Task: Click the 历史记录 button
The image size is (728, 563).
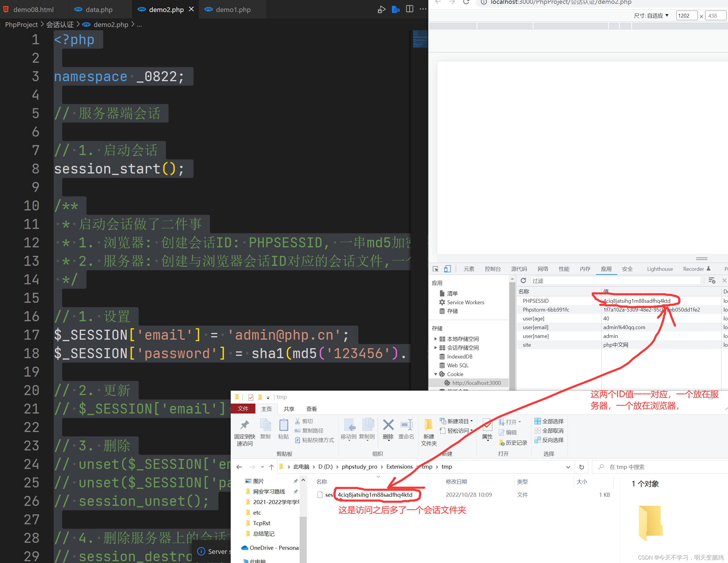Action: pyautogui.click(x=513, y=443)
